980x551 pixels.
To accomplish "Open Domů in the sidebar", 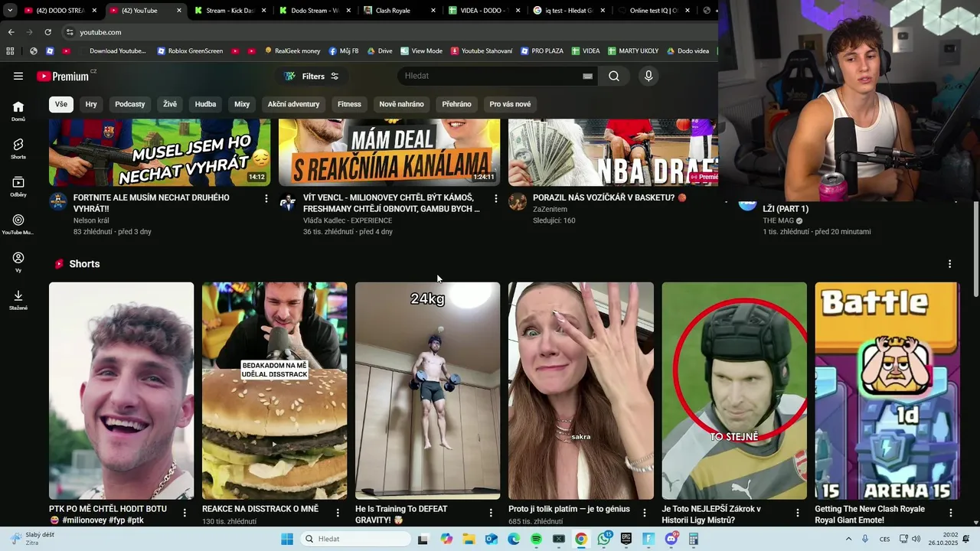I will (18, 111).
